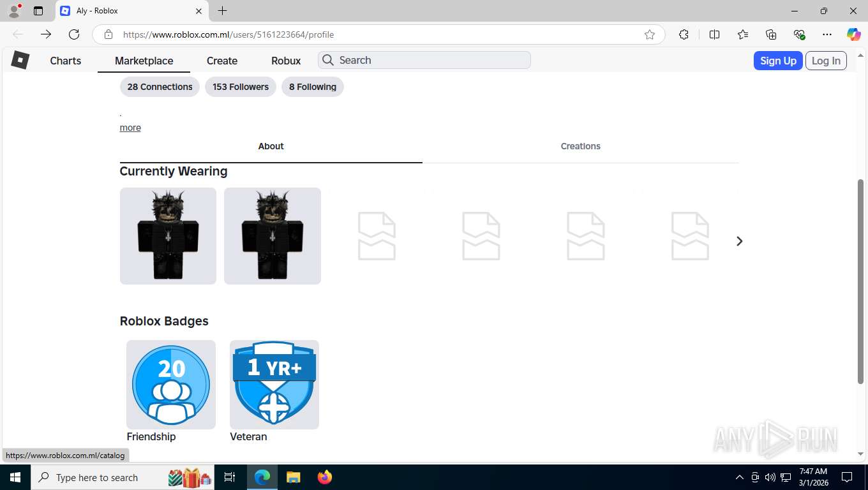
Task: Click the forward navigation arrow
Action: (x=46, y=34)
